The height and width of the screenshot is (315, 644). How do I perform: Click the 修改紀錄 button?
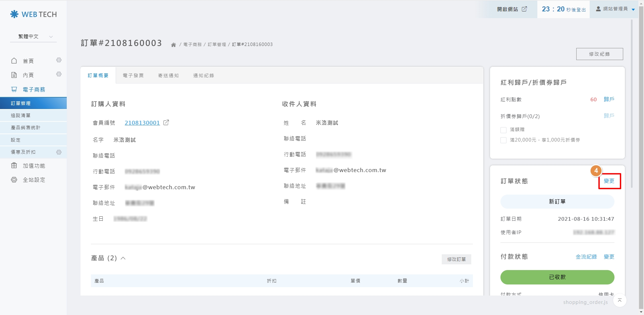click(599, 54)
